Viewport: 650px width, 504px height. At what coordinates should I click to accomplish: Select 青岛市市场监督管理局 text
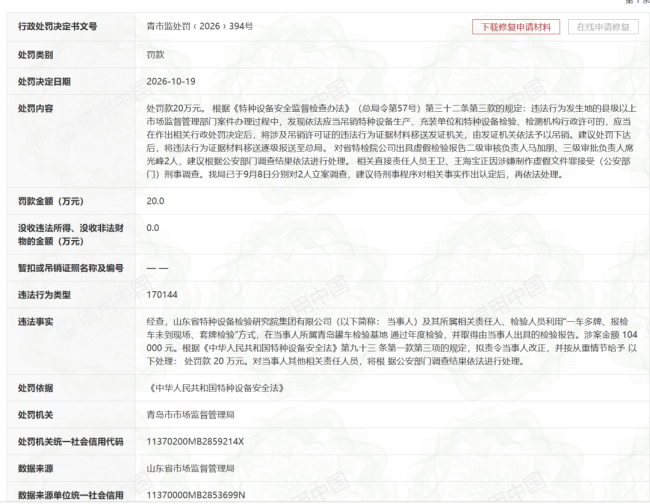pos(190,415)
